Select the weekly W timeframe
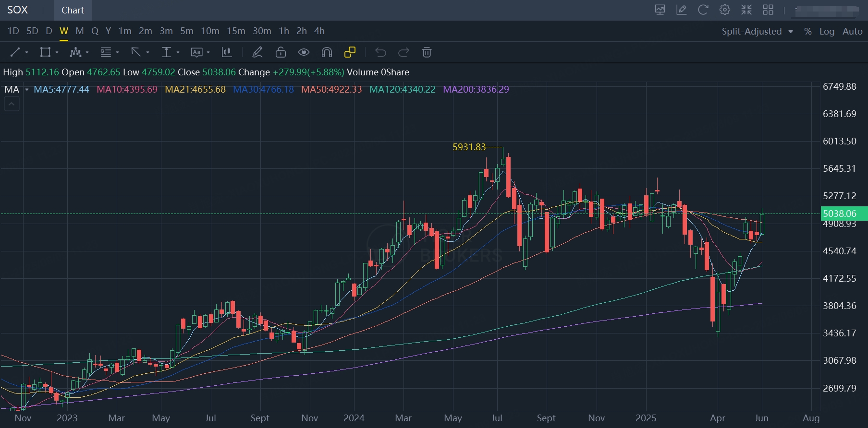This screenshot has height=428, width=868. 64,31
